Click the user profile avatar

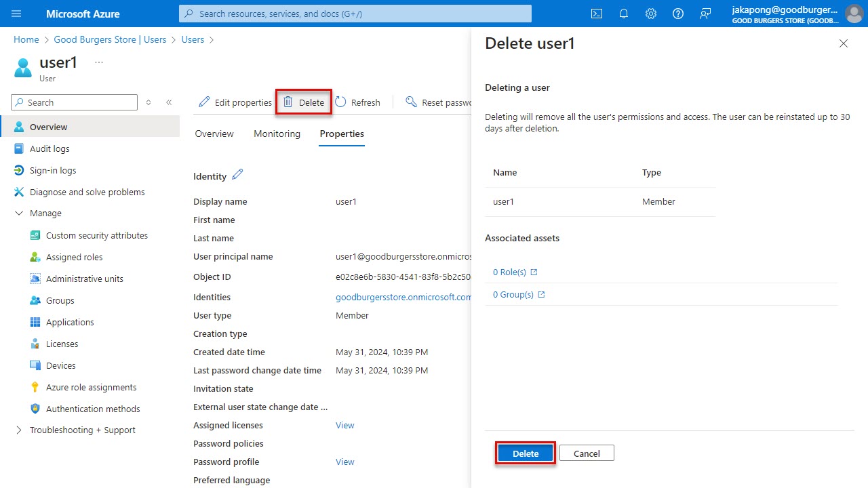(854, 13)
